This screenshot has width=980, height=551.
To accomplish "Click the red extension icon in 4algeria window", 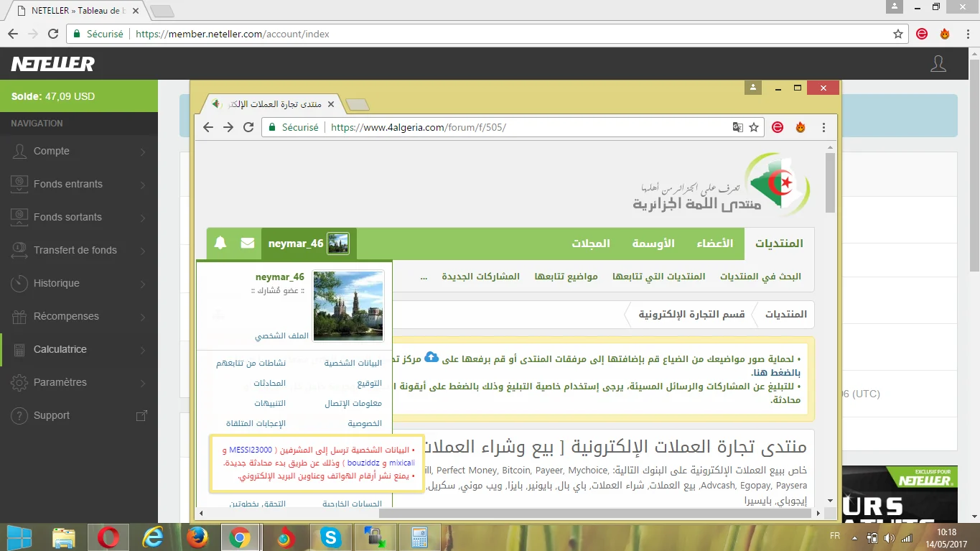I will pyautogui.click(x=778, y=127).
